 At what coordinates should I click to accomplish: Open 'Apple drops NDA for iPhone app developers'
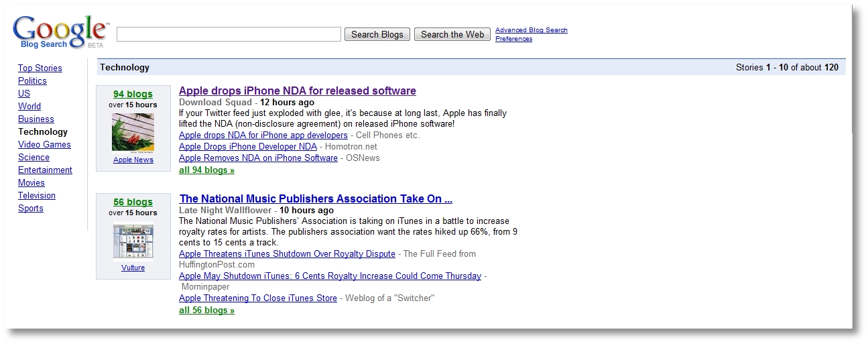pos(263,135)
